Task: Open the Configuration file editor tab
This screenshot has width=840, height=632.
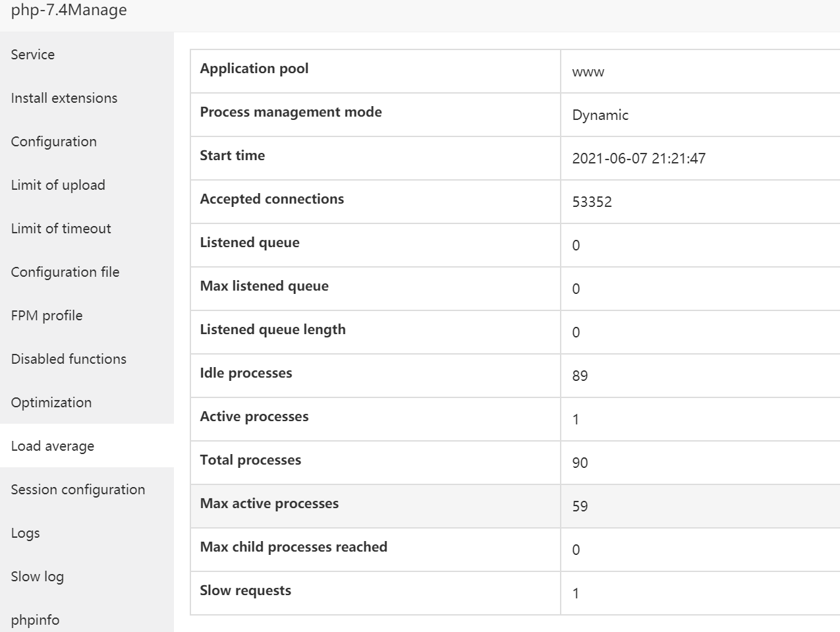Action: (x=65, y=272)
